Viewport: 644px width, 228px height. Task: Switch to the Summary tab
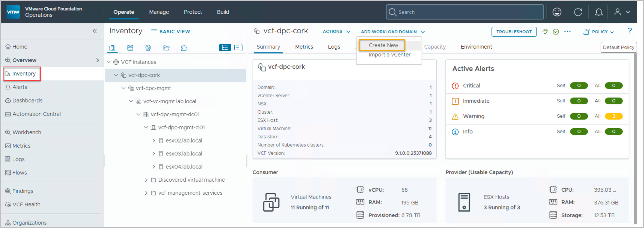(268, 47)
